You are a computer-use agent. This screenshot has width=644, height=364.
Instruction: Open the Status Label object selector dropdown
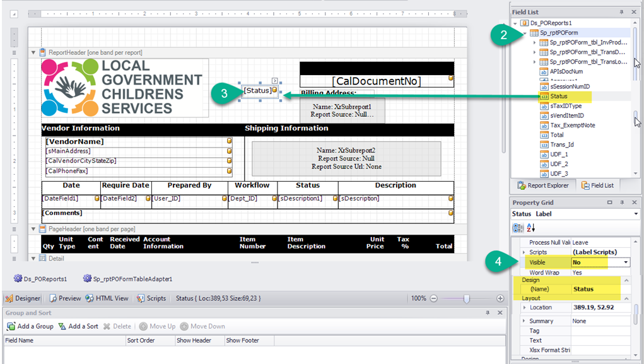tap(634, 214)
